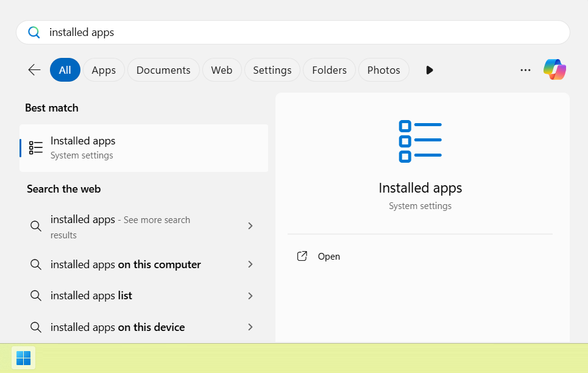
Task: Select the All filter tab
Action: (65, 70)
